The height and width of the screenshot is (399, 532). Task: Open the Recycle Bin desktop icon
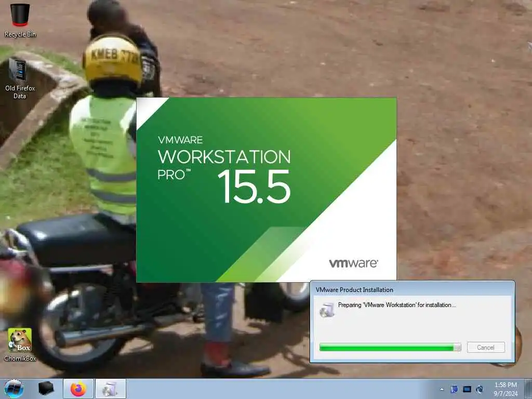click(x=20, y=20)
